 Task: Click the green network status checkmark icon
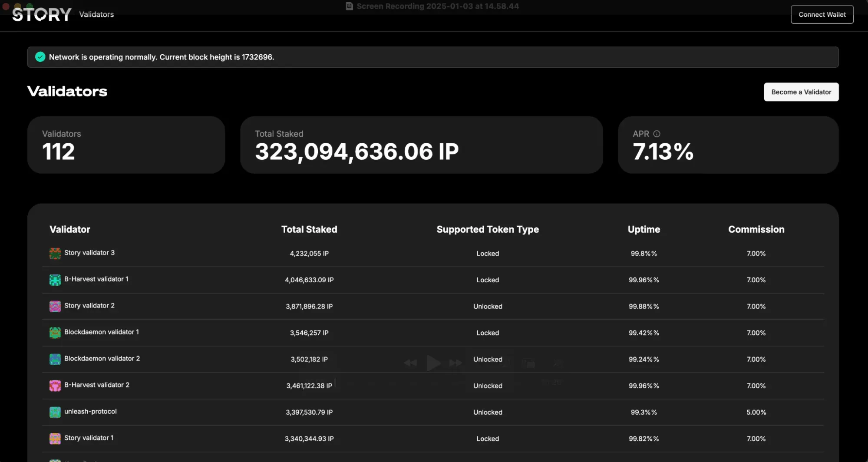[40, 57]
